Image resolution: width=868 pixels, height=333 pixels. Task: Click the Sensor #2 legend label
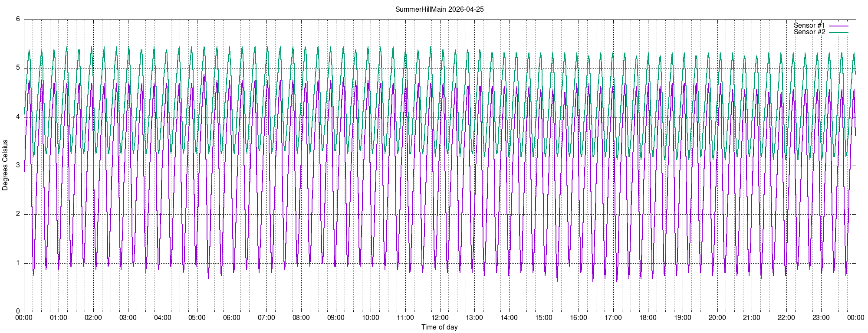pos(809,32)
